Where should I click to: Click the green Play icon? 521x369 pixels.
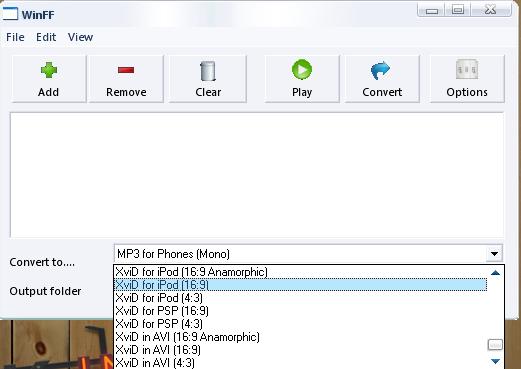coord(302,70)
